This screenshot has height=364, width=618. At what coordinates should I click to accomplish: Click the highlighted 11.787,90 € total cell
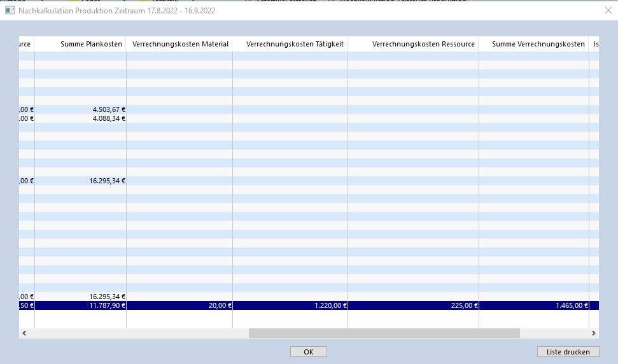(80, 305)
